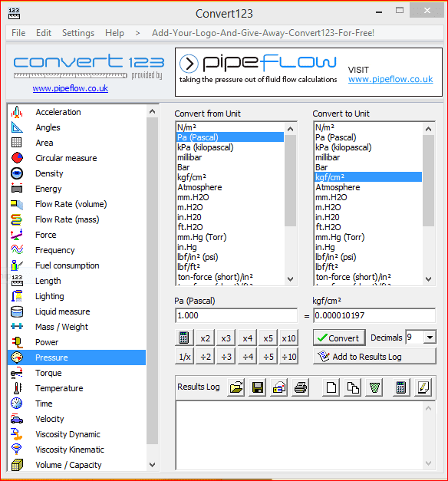
Task: Select millibar in Convert to Unit list
Action: click(x=368, y=157)
